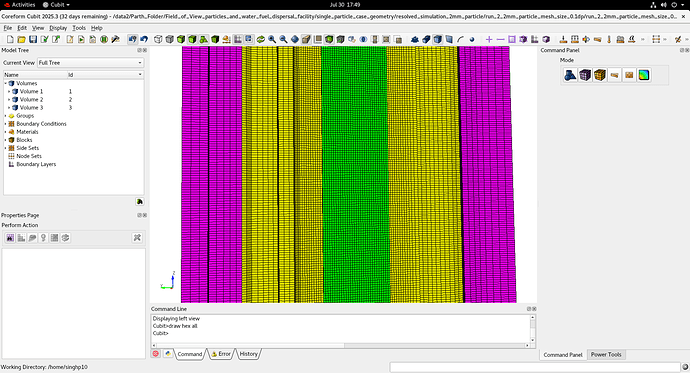
Task: Click the Cubit> command line input area
Action: click(342, 333)
